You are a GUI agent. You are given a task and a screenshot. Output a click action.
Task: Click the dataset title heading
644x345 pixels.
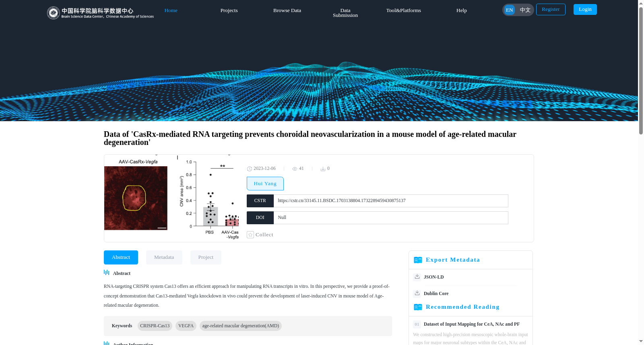(310, 138)
